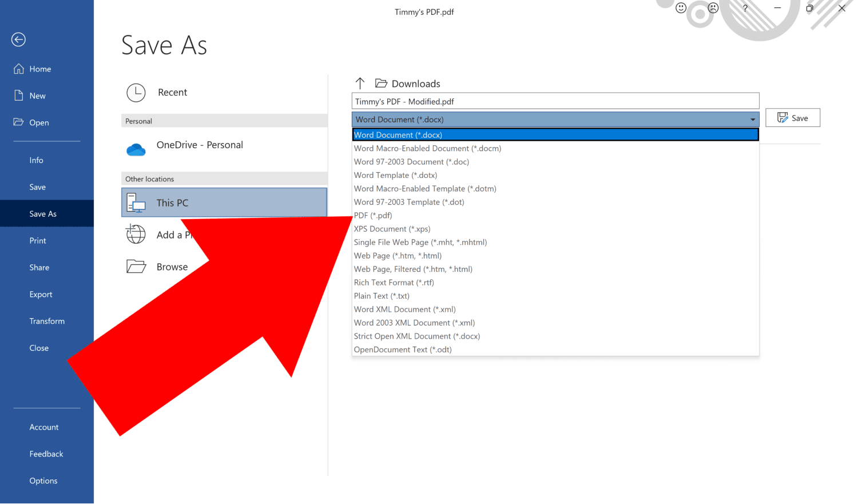Viewport: 858px width, 504px height.
Task: Choose Single File Web Page format
Action: [420, 243]
